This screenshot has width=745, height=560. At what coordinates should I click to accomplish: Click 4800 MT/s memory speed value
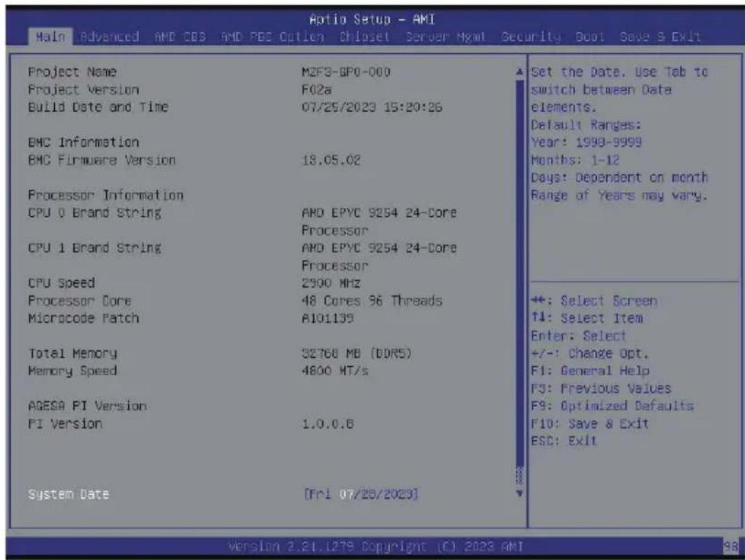coord(335,371)
